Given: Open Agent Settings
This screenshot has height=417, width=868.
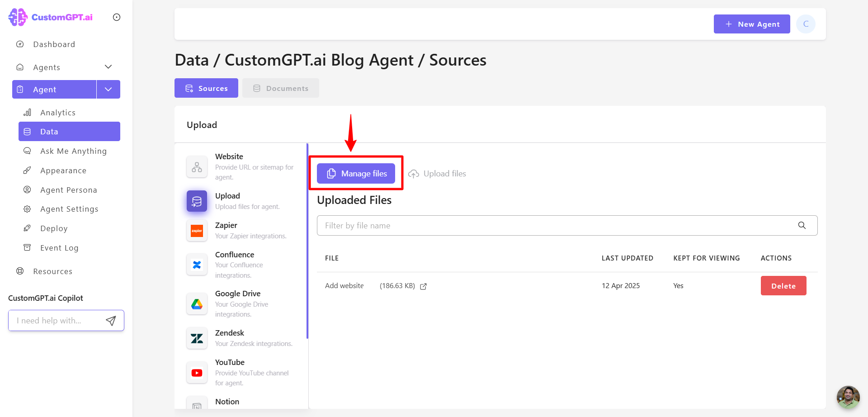Looking at the screenshot, I should 69,209.
